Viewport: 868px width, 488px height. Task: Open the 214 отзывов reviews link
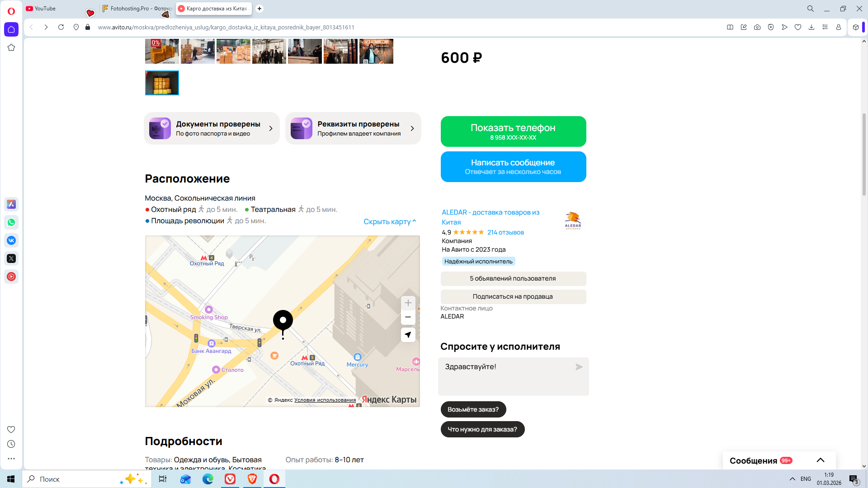coord(505,232)
